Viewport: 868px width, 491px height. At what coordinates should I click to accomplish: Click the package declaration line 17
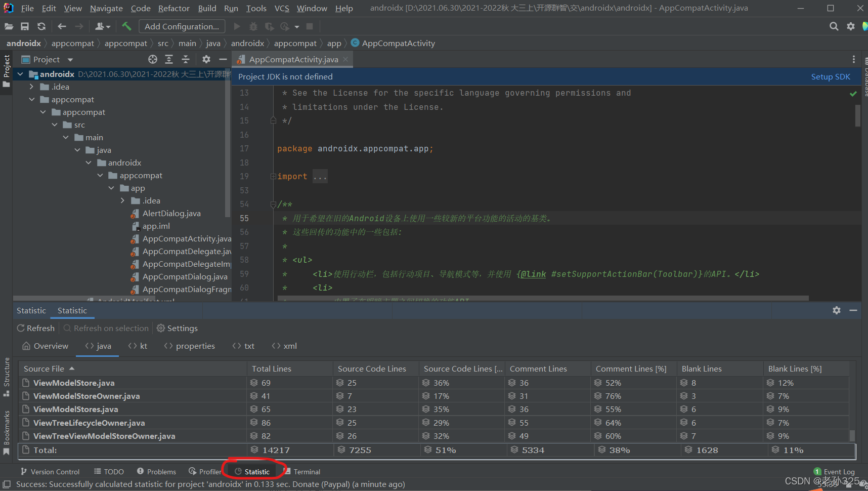pyautogui.click(x=355, y=149)
